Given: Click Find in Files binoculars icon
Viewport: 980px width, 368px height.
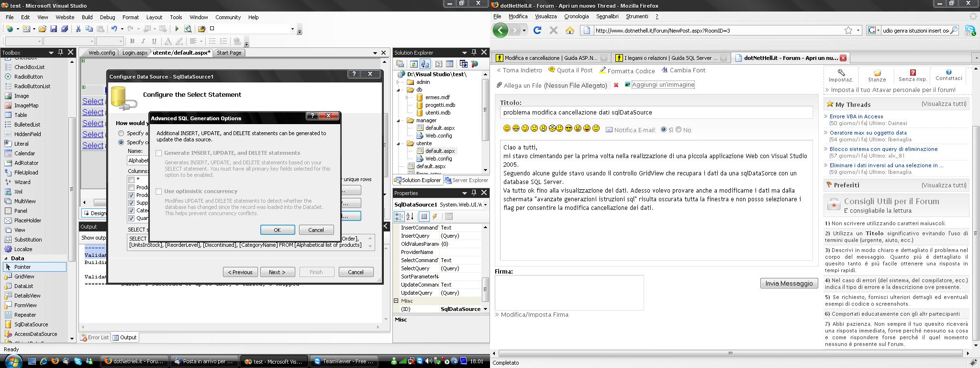Looking at the screenshot, I should (202, 29).
